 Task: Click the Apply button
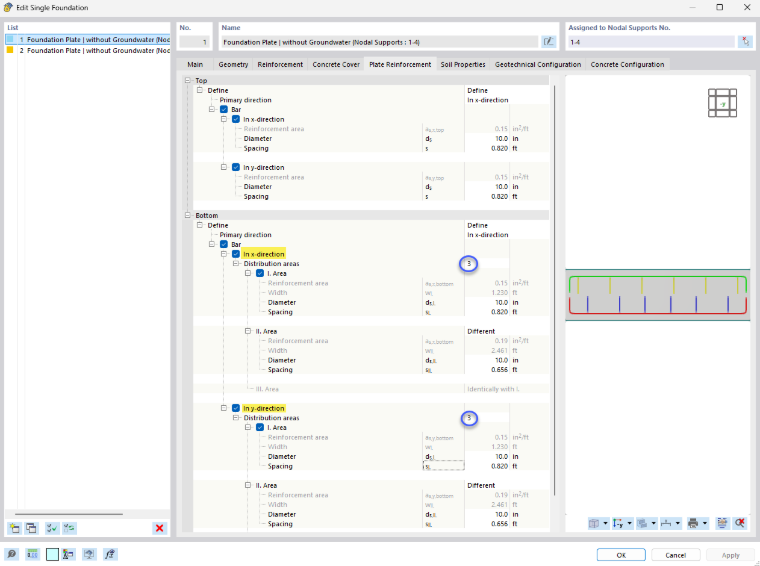[730, 555]
